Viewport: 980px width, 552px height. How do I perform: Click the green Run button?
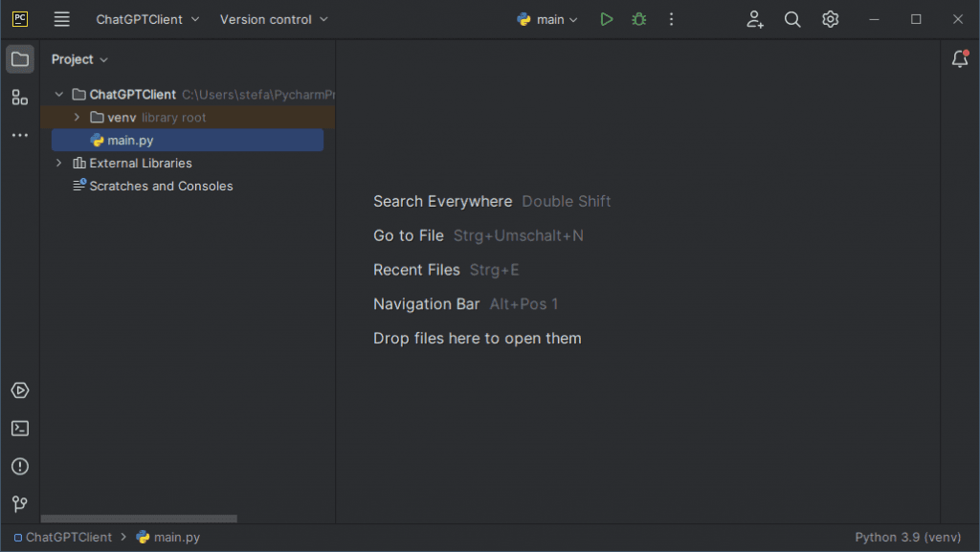click(606, 19)
